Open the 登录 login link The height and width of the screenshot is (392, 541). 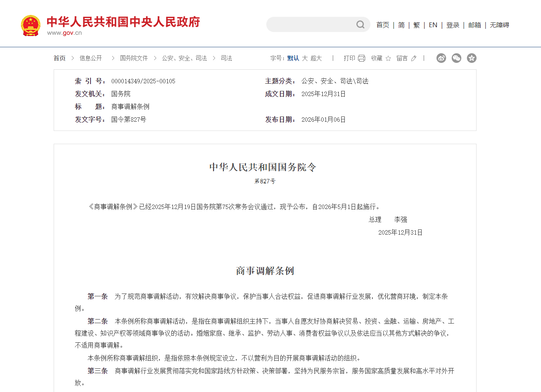point(453,25)
